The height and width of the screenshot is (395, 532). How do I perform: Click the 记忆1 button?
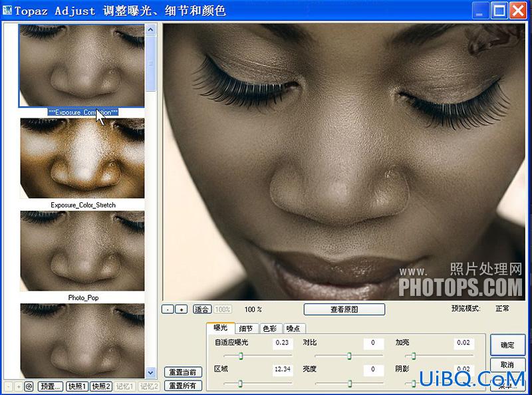tap(124, 386)
